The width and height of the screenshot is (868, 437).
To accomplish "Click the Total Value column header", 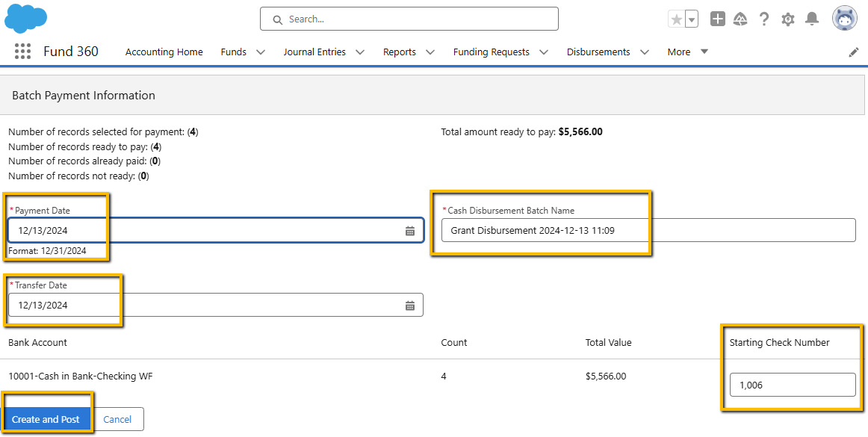I will pos(608,343).
